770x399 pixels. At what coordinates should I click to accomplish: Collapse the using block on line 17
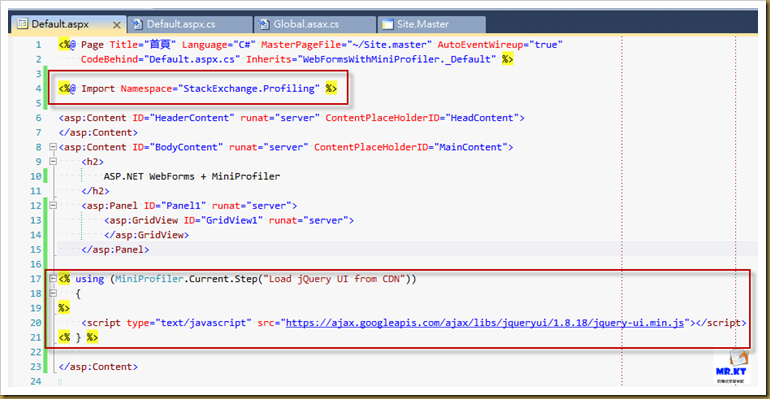[53, 278]
